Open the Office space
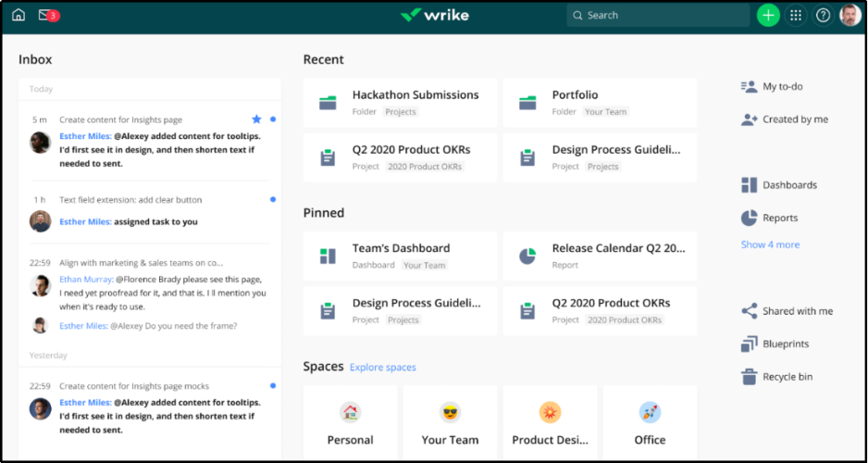Screen dimensions: 868x463 coord(650,423)
